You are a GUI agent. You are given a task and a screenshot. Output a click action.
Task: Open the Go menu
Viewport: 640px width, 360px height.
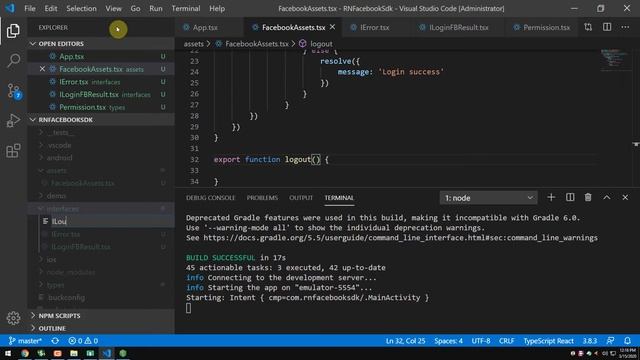135,8
